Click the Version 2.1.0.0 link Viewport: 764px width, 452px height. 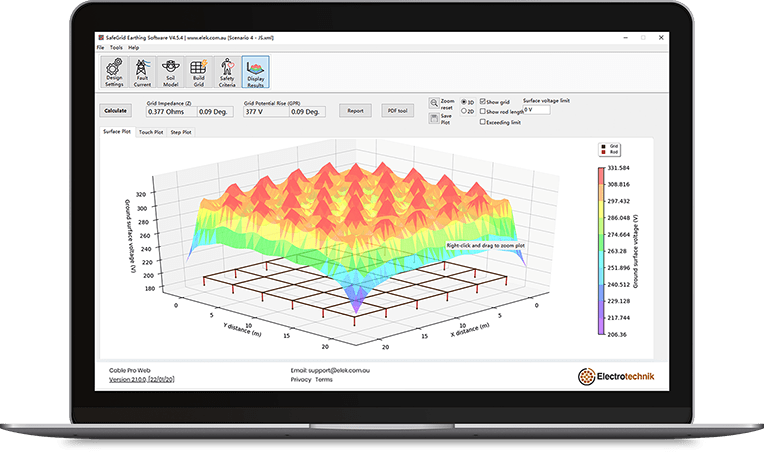tap(141, 379)
